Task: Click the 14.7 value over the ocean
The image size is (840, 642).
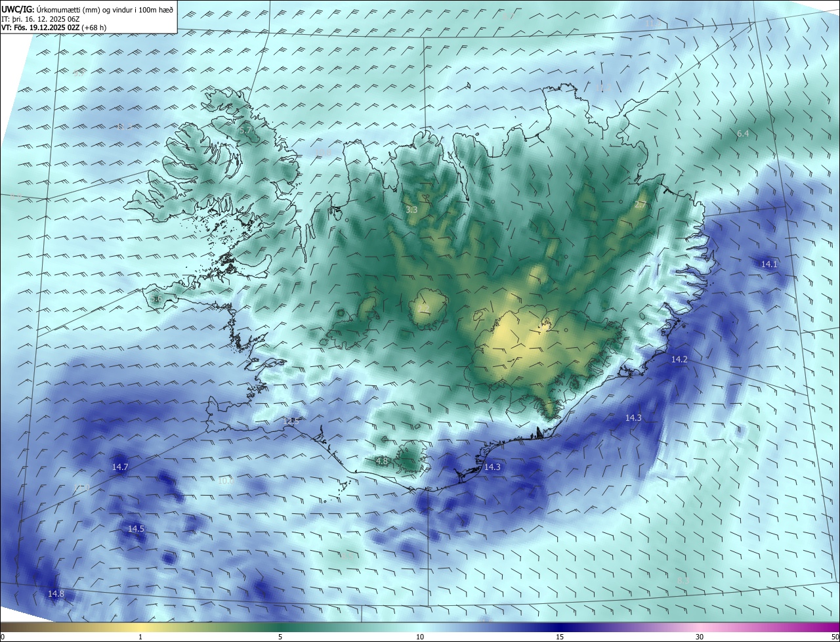Action: click(x=120, y=467)
